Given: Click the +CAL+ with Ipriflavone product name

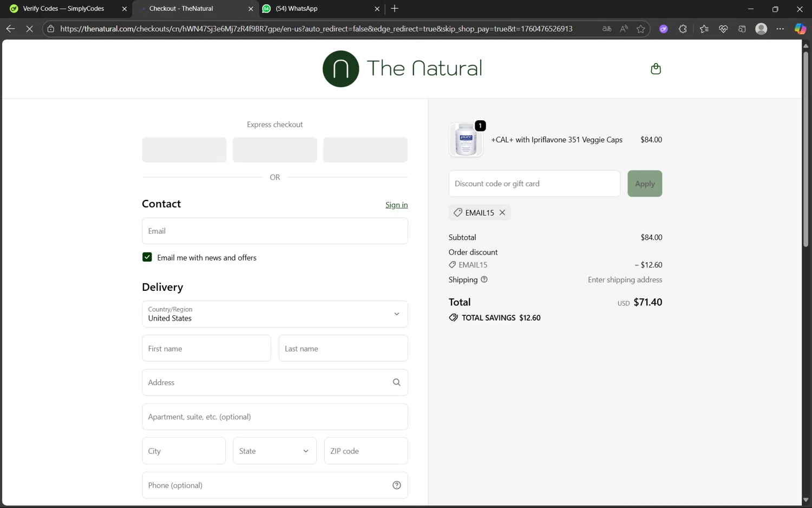Looking at the screenshot, I should [x=556, y=140].
